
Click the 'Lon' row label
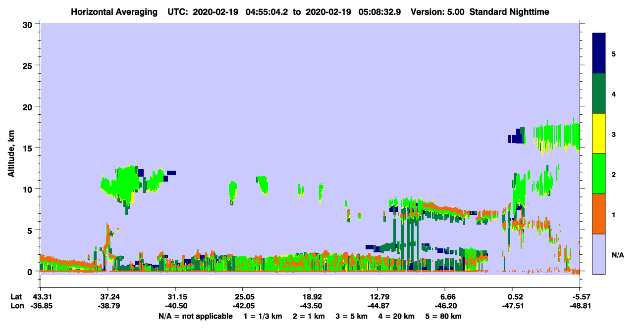(x=17, y=306)
